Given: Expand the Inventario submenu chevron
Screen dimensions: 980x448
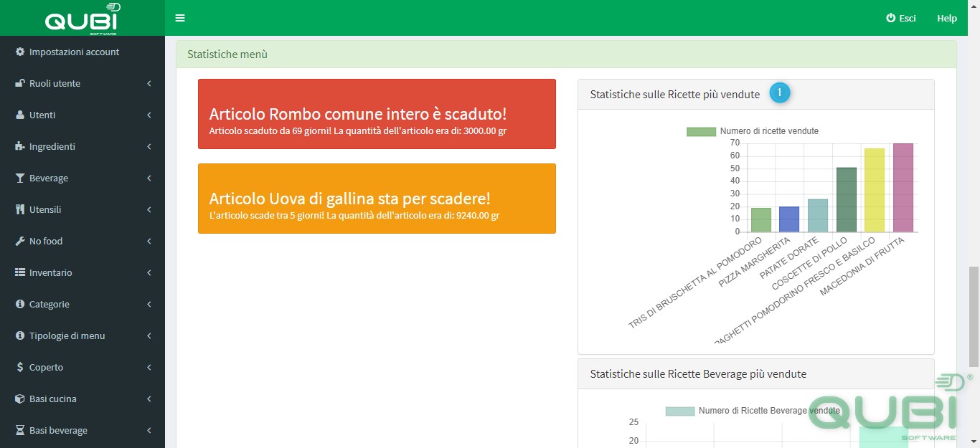Looking at the screenshot, I should coord(149,273).
